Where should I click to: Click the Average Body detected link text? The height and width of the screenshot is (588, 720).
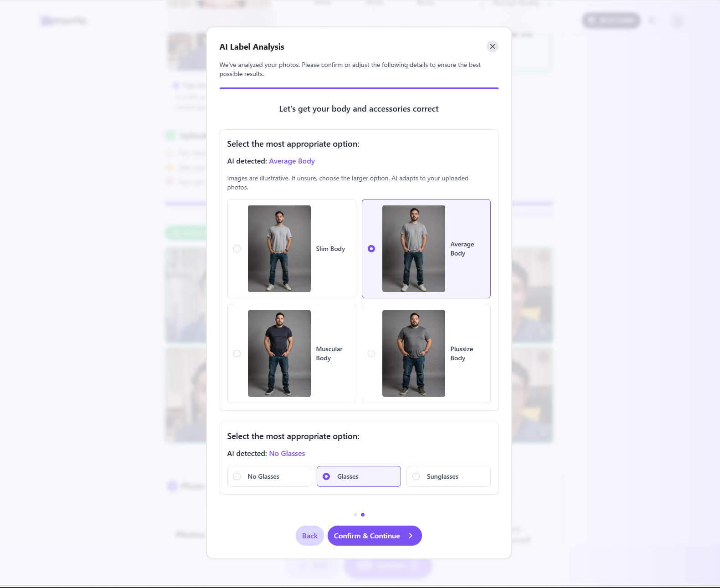pos(292,161)
